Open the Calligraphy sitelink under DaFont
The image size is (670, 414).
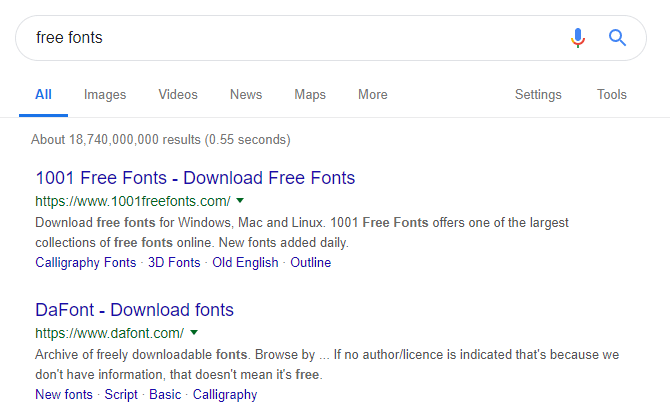pos(225,394)
